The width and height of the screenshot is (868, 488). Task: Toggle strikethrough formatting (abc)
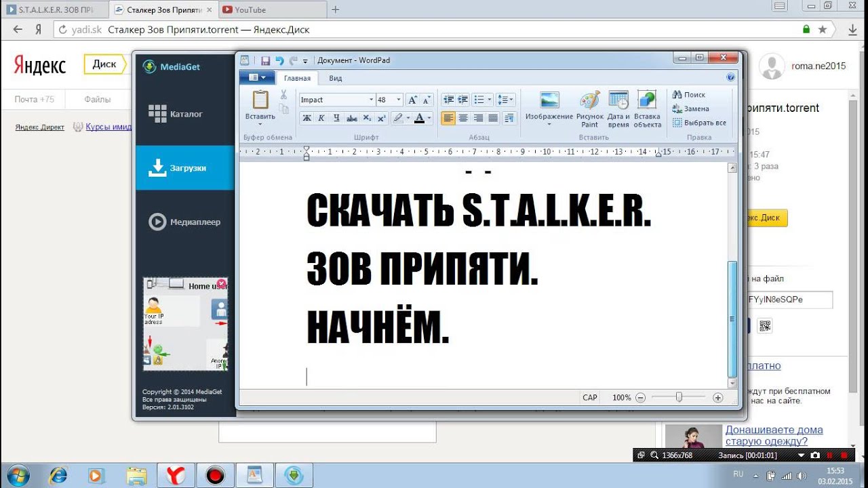tap(351, 118)
